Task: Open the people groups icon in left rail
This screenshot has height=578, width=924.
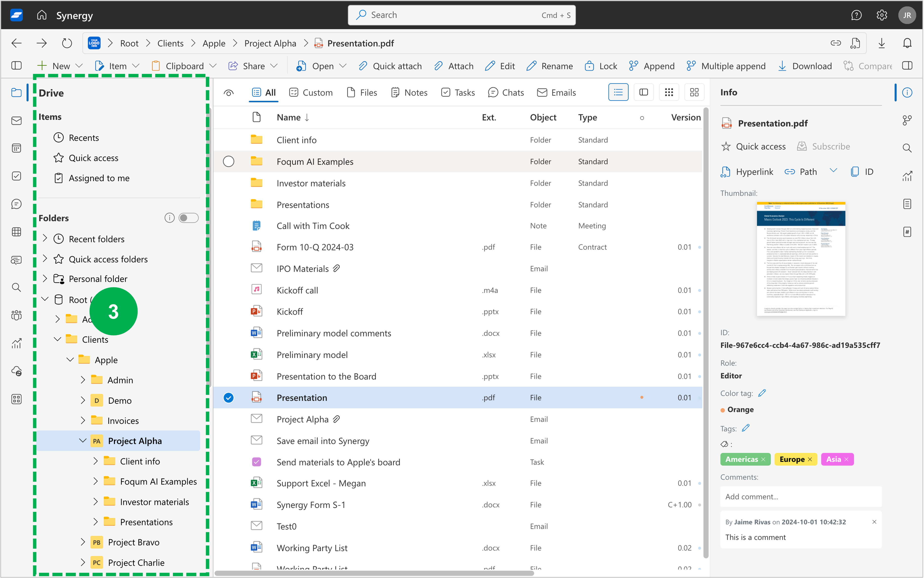Action: pyautogui.click(x=16, y=315)
